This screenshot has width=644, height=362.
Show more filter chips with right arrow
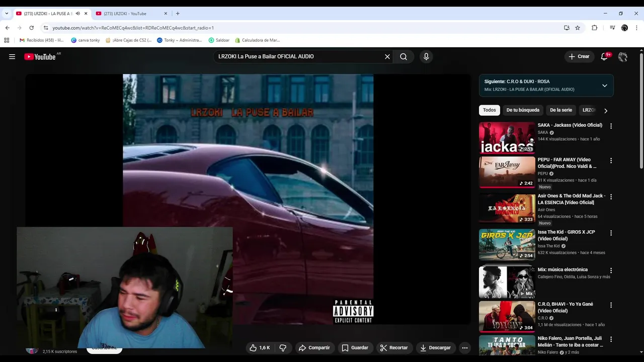[606, 111]
